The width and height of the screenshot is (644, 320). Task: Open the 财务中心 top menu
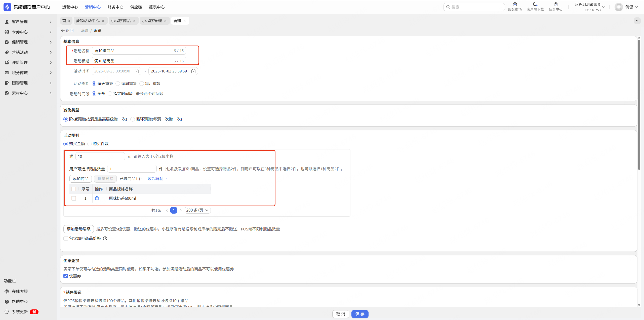click(115, 7)
